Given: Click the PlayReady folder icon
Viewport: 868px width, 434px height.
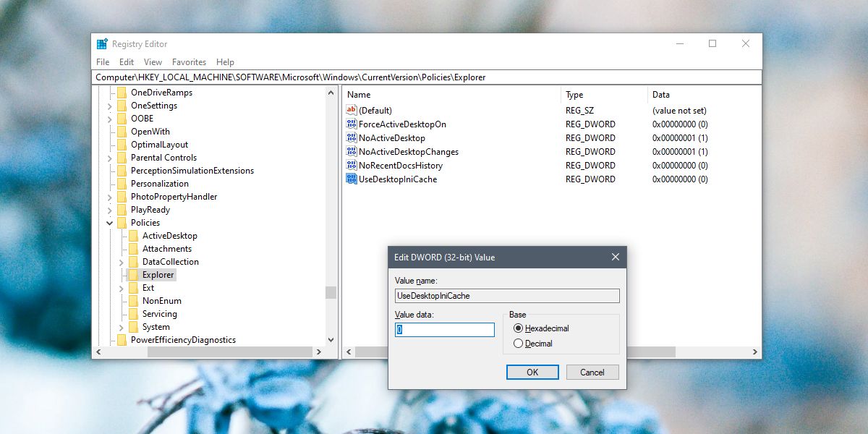Looking at the screenshot, I should [x=122, y=210].
